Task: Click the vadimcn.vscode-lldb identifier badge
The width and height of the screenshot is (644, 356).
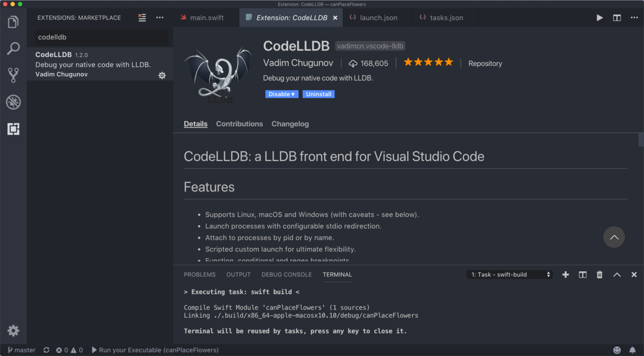Action: tap(370, 46)
